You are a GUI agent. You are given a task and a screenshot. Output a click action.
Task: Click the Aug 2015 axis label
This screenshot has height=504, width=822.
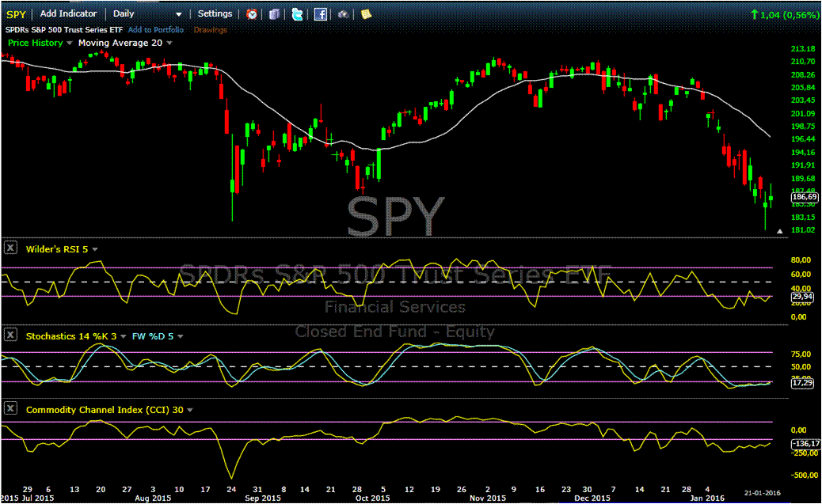153,498
